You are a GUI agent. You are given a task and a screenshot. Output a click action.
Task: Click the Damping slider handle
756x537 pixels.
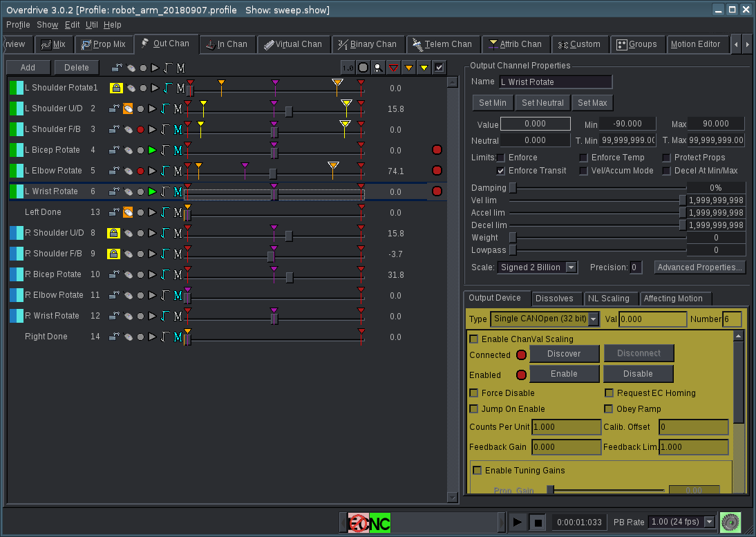[x=513, y=187]
